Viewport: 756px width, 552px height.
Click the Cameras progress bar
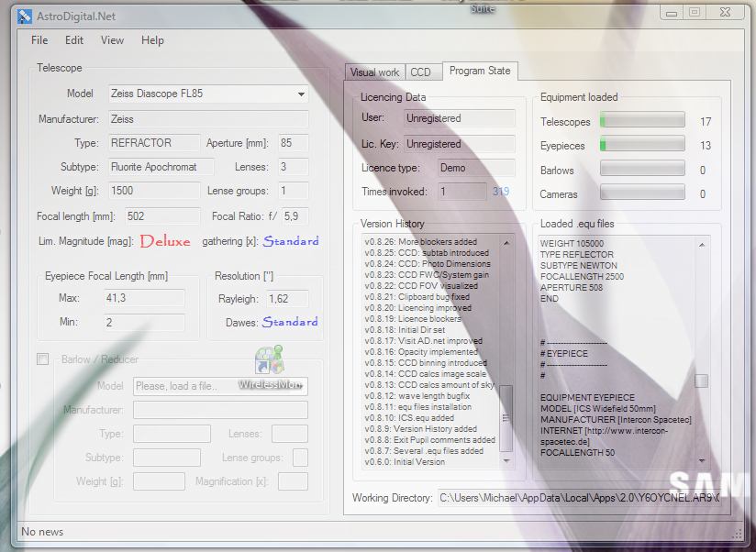[x=642, y=193]
